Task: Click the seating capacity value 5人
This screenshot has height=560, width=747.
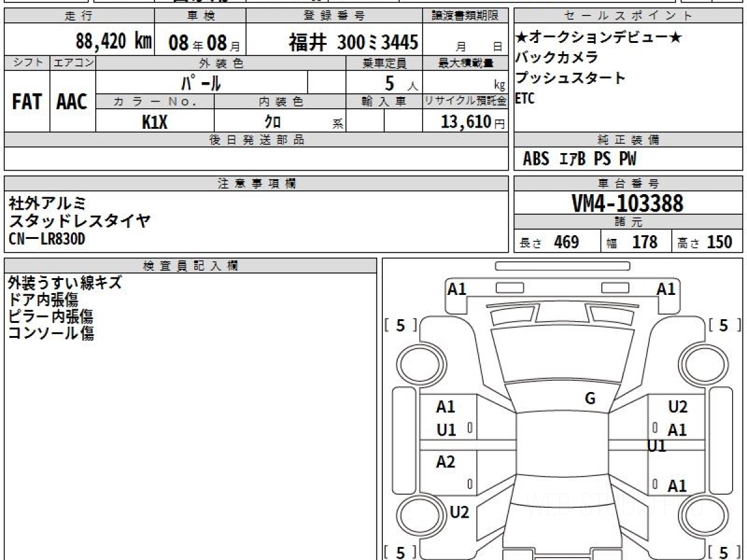Action: tap(401, 83)
